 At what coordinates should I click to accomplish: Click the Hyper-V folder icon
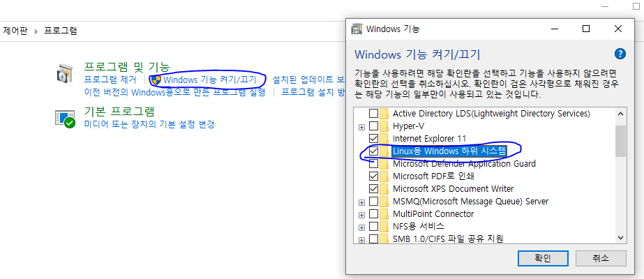coord(384,126)
